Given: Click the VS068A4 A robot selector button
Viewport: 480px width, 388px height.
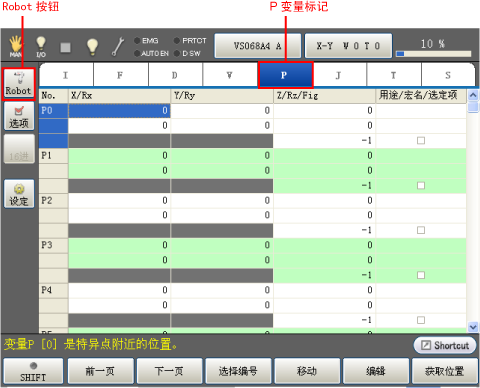Looking at the screenshot, I should (x=258, y=46).
